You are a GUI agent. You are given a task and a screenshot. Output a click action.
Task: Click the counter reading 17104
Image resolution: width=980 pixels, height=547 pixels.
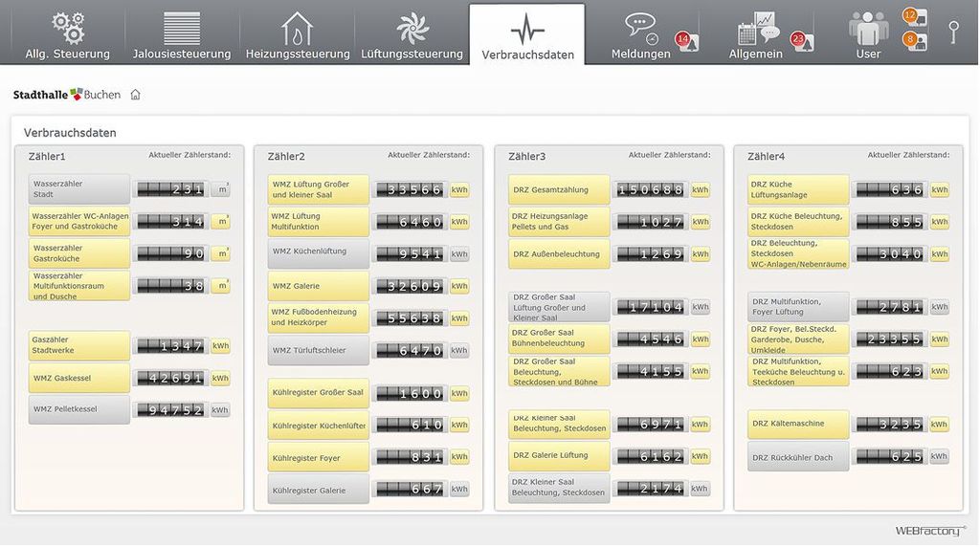650,307
